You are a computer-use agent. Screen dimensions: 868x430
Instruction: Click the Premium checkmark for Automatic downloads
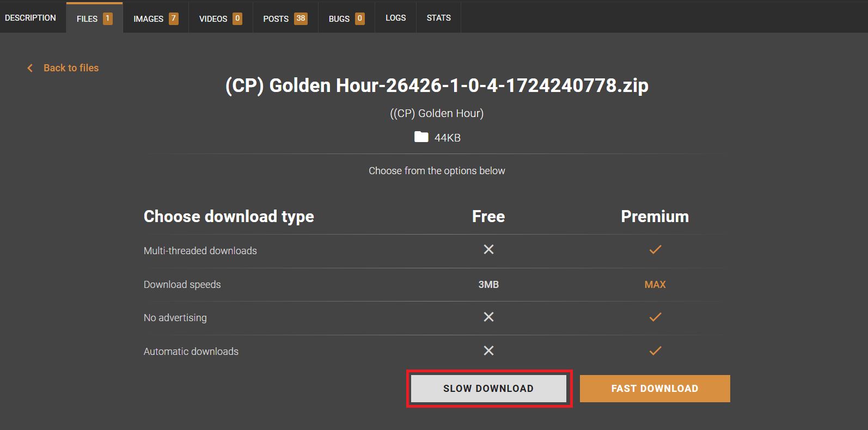[655, 351]
